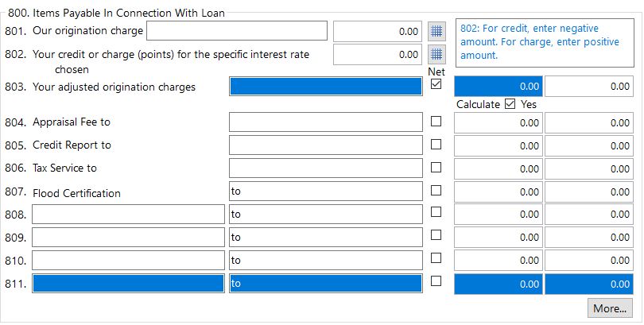
Task: Select the 801 origination charge amount field
Action: click(378, 32)
